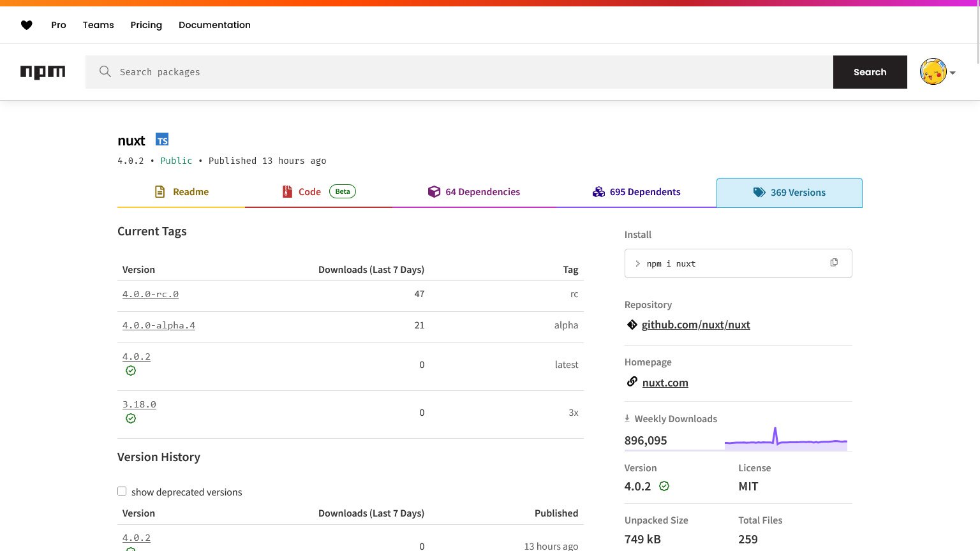Image resolution: width=980 pixels, height=551 pixels.
Task: Copy the npm i nuxt install command
Action: 834,263
